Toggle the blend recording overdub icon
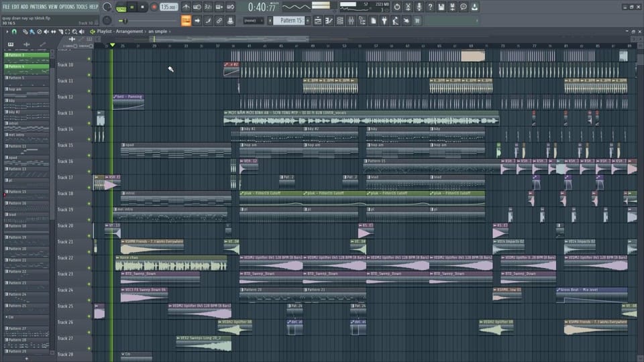 click(219, 7)
